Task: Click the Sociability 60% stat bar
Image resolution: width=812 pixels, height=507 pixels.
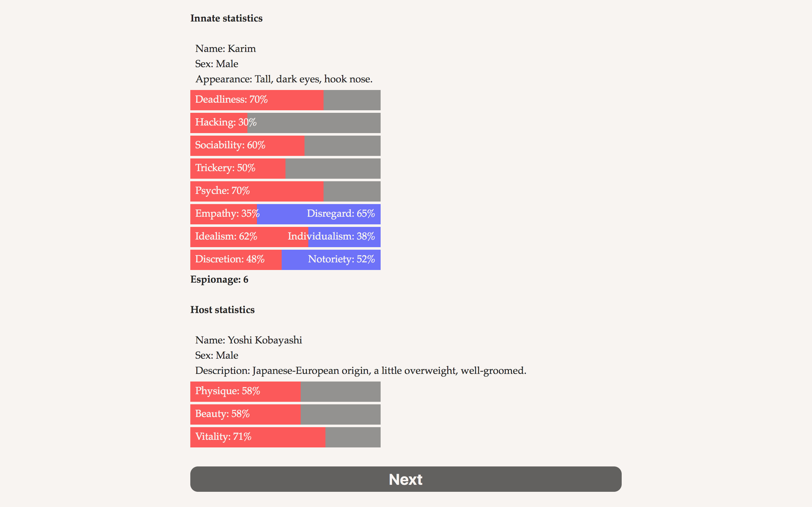Action: [285, 145]
